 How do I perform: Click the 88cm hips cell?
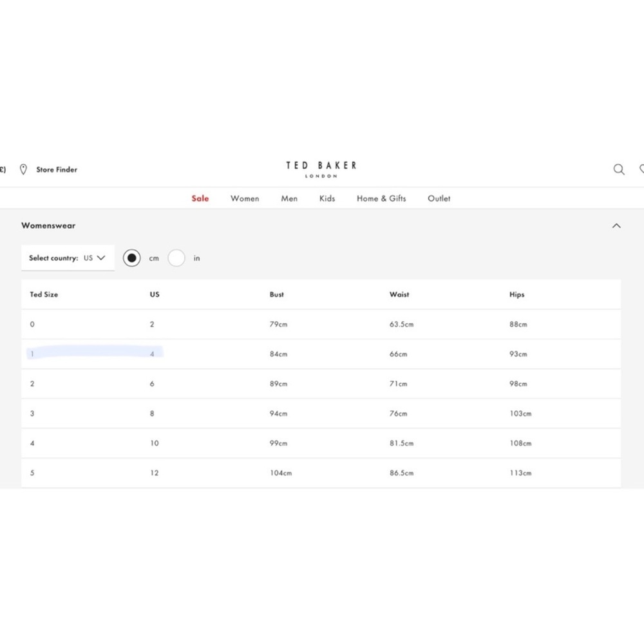point(518,325)
